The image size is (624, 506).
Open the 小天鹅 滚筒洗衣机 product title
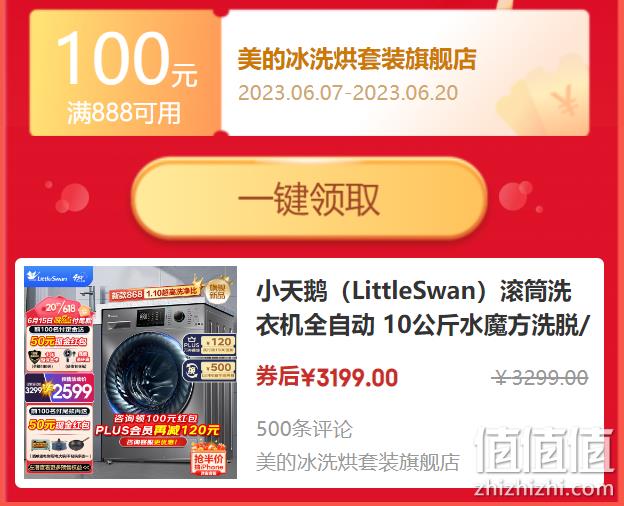(x=422, y=309)
